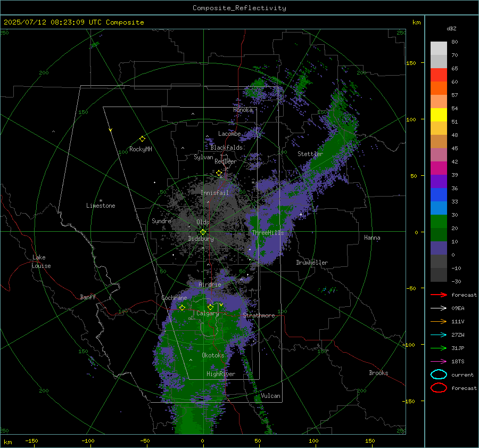Select the magenta 18TS arrow legend entry
This screenshot has width=479, height=448.
[x=439, y=362]
